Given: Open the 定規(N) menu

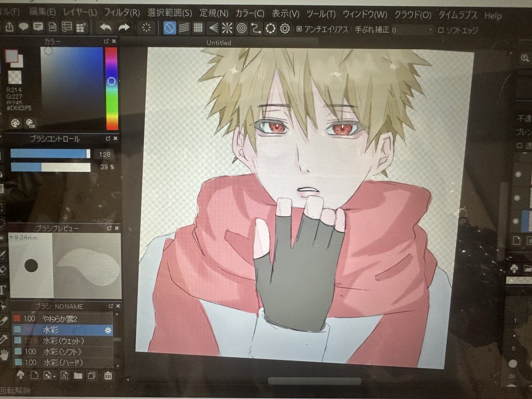Looking at the screenshot, I should point(214,13).
